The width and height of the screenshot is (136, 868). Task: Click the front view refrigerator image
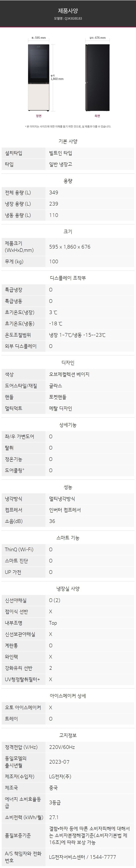pos(38,78)
